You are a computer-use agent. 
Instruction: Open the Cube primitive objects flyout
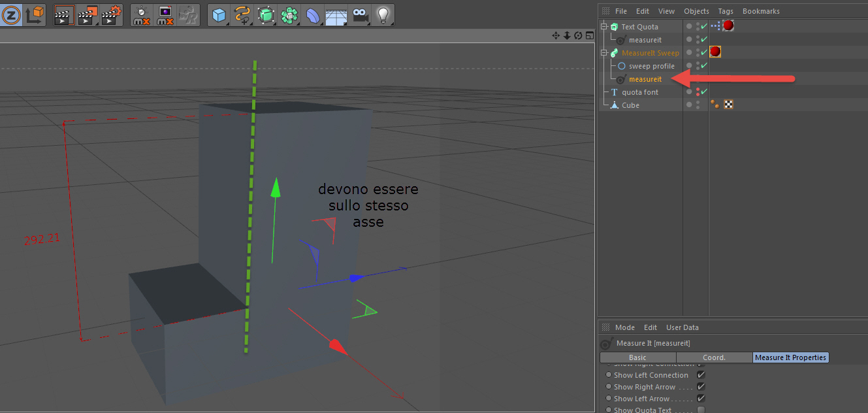(x=219, y=14)
